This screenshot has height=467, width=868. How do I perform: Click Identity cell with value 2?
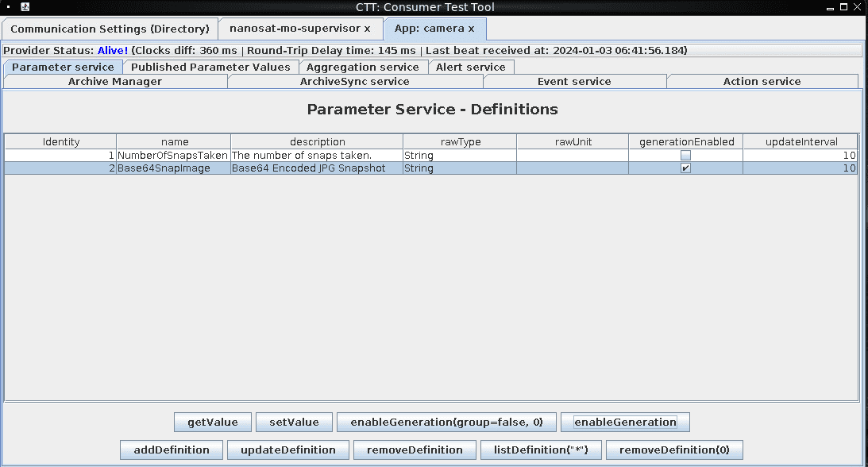(60, 168)
